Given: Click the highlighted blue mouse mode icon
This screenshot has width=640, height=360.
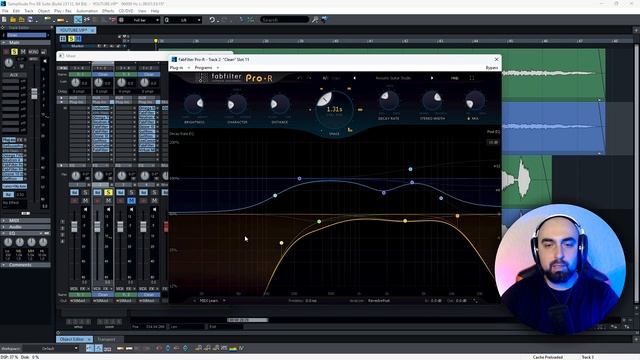Looking at the screenshot, I should point(78,20).
